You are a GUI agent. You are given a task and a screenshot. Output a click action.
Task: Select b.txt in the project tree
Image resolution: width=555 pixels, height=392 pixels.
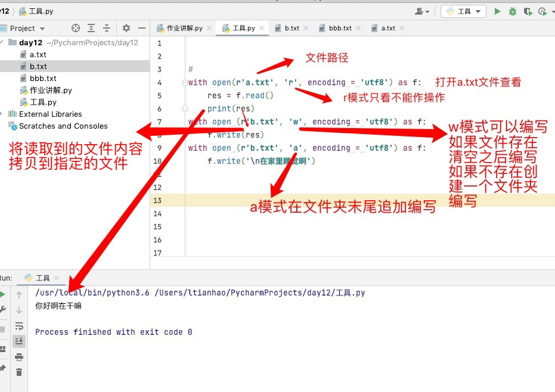click(38, 67)
